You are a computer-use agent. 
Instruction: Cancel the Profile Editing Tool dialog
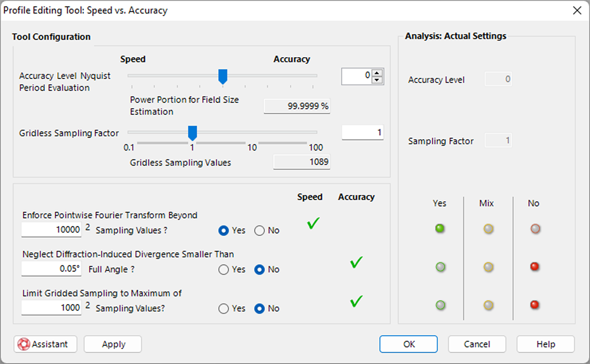point(477,344)
